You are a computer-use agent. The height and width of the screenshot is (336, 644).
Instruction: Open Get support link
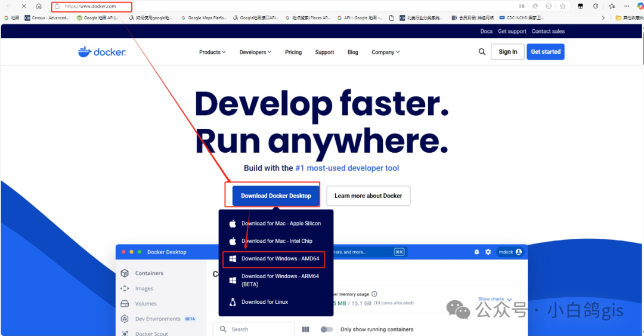512,31
